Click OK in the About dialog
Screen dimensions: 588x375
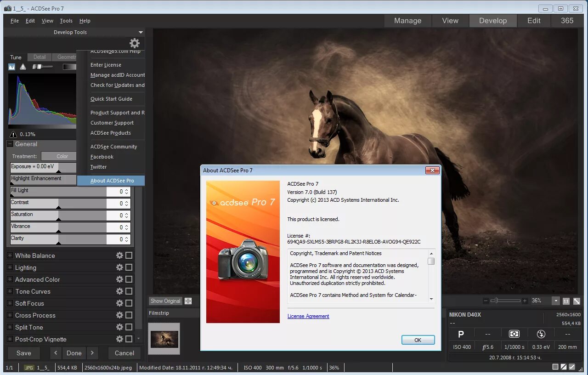pos(418,340)
